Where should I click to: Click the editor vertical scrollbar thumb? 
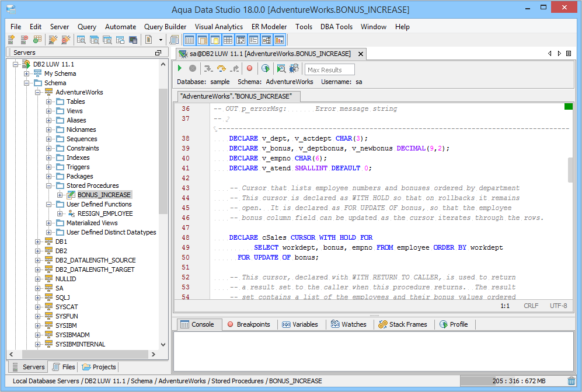pos(571,169)
